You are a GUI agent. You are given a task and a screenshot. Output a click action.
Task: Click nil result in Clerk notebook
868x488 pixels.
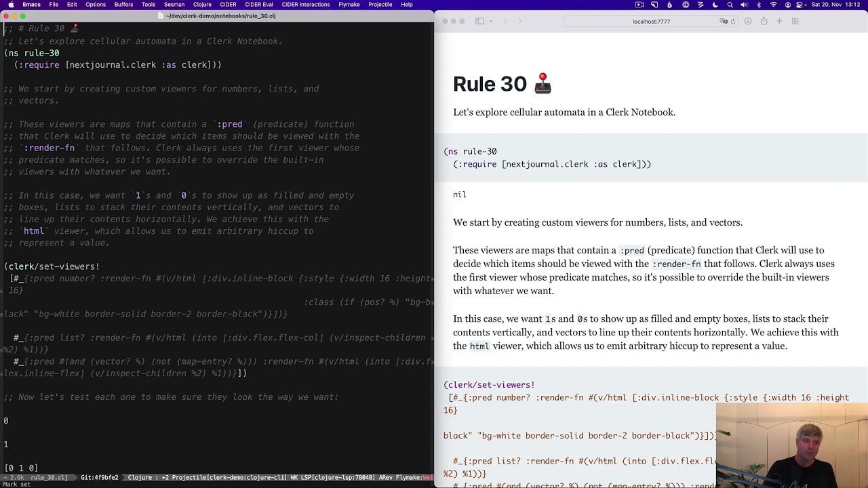click(460, 195)
